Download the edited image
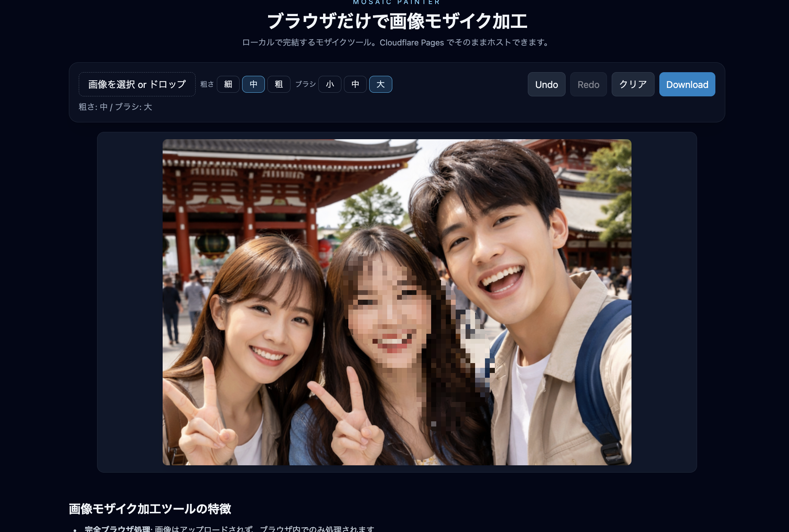 click(x=687, y=84)
